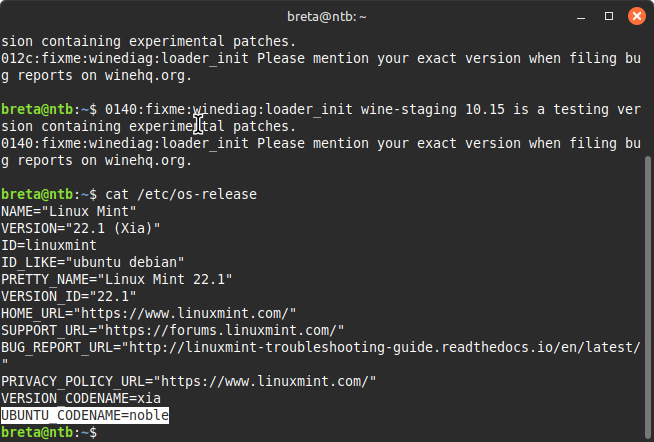Close the terminal window

click(x=636, y=16)
